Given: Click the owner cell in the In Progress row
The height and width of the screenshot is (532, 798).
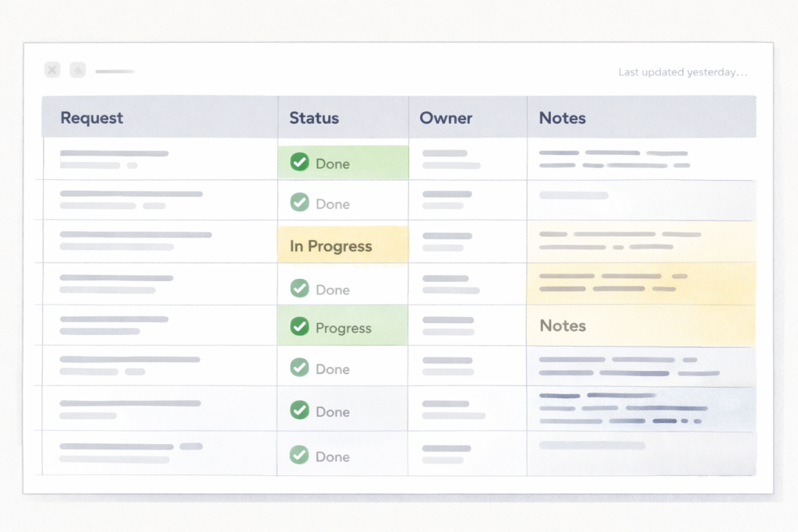Looking at the screenshot, I should (467, 241).
